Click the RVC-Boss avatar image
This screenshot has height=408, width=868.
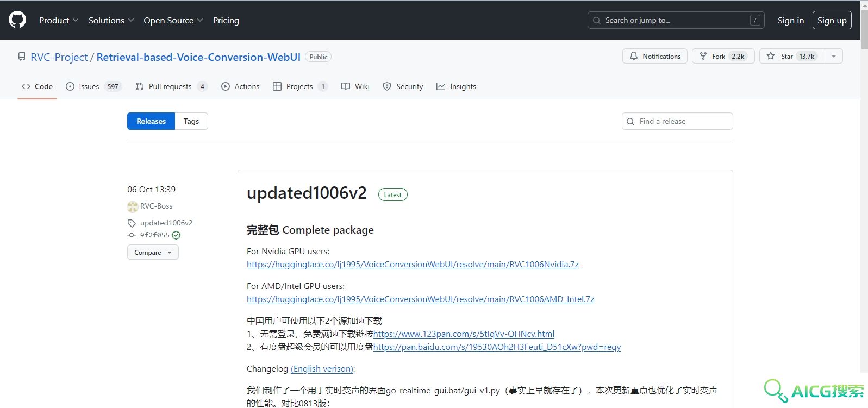click(133, 206)
